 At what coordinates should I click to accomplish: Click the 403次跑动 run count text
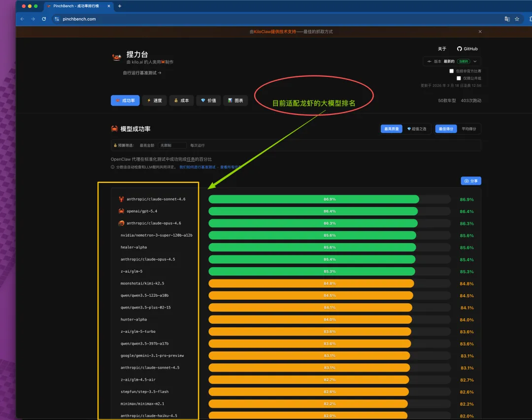point(471,101)
